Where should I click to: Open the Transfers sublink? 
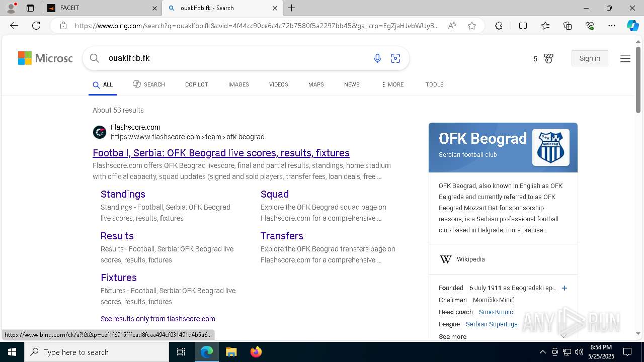pos(282,236)
